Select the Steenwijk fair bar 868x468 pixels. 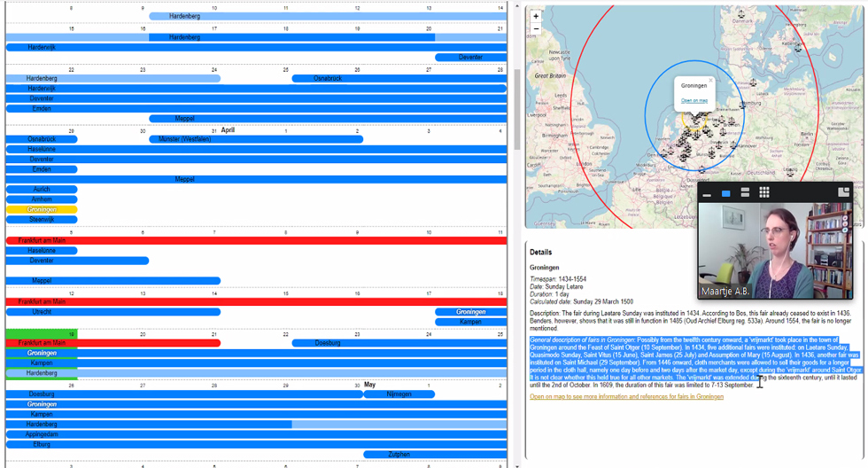point(42,219)
